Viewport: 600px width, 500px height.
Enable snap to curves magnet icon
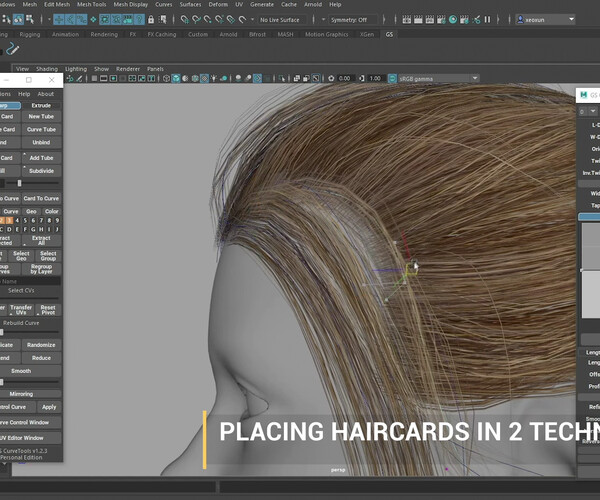[196, 20]
